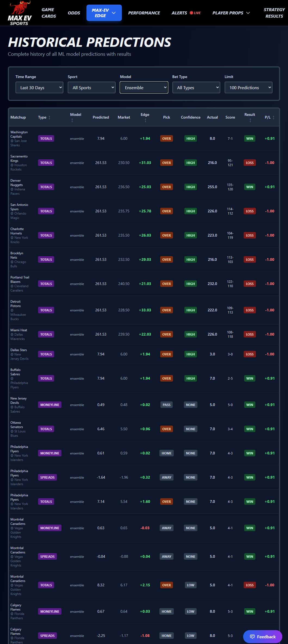Open the Model dropdown set to Ensemble
This screenshot has width=288, height=644.
click(144, 88)
